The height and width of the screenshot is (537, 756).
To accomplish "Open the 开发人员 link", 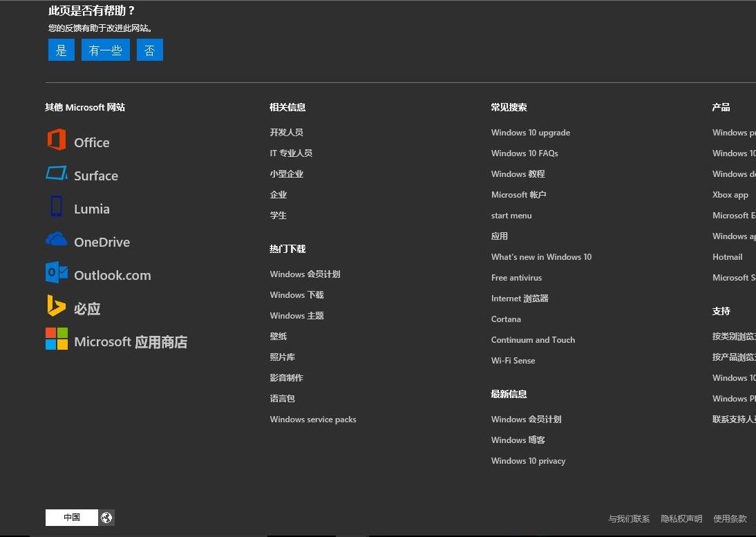I will click(x=287, y=132).
